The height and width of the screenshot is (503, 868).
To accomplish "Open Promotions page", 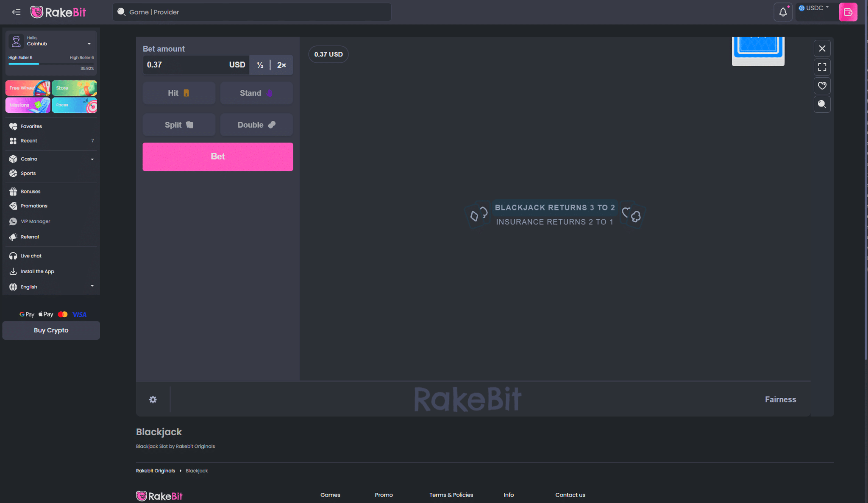I will pyautogui.click(x=51, y=206).
